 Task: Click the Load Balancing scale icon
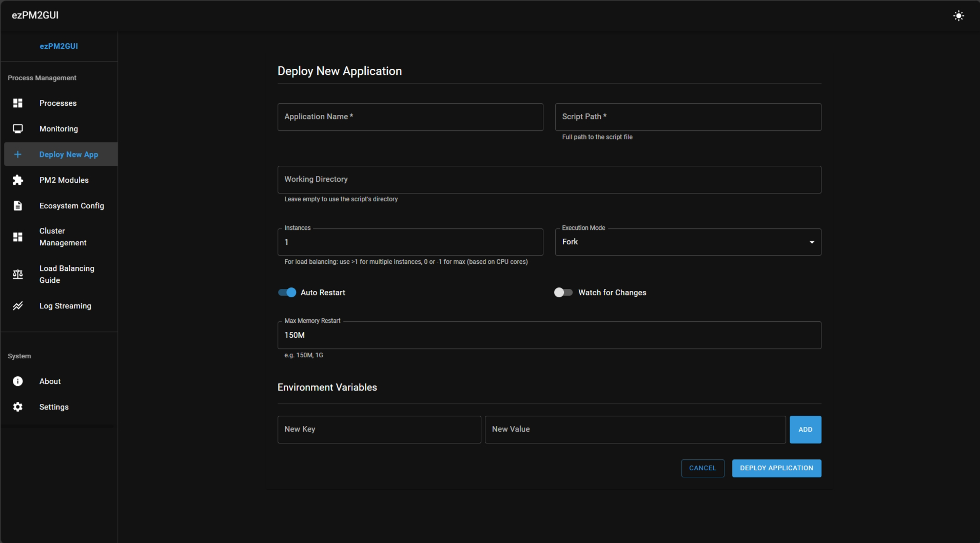coord(18,275)
